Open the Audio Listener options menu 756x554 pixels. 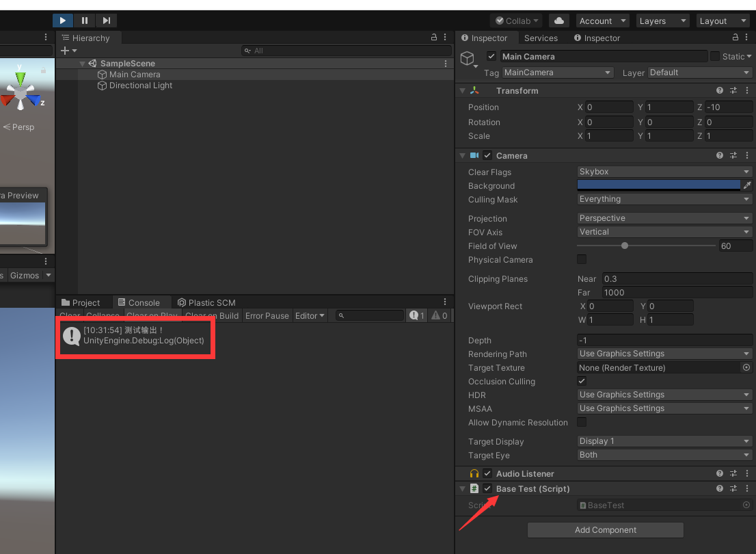(747, 473)
